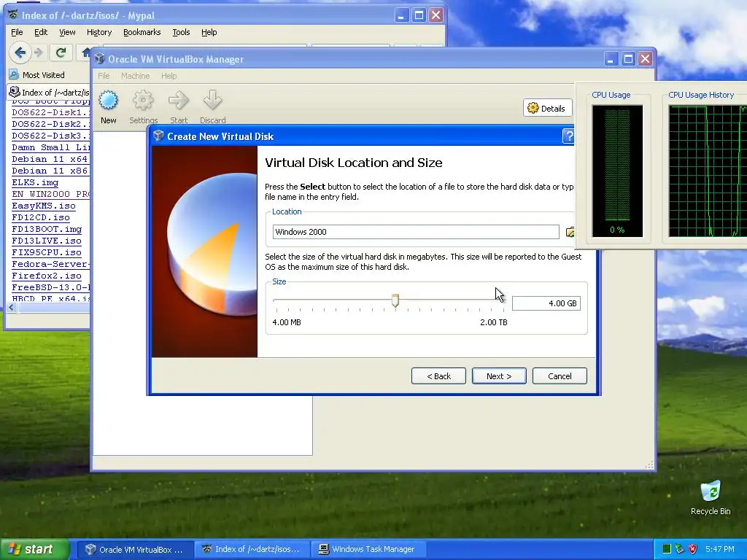Click the Forward arrow in Mypal browser

[x=39, y=52]
